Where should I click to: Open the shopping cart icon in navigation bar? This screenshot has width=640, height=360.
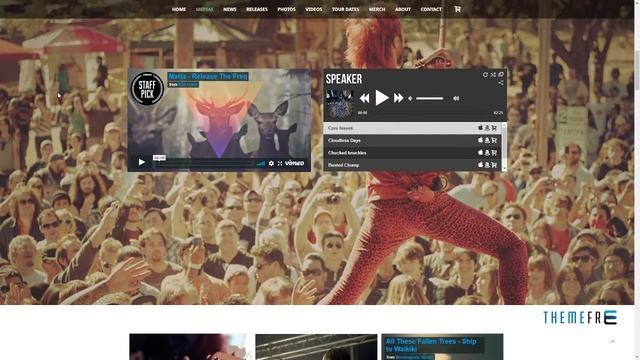(x=458, y=9)
